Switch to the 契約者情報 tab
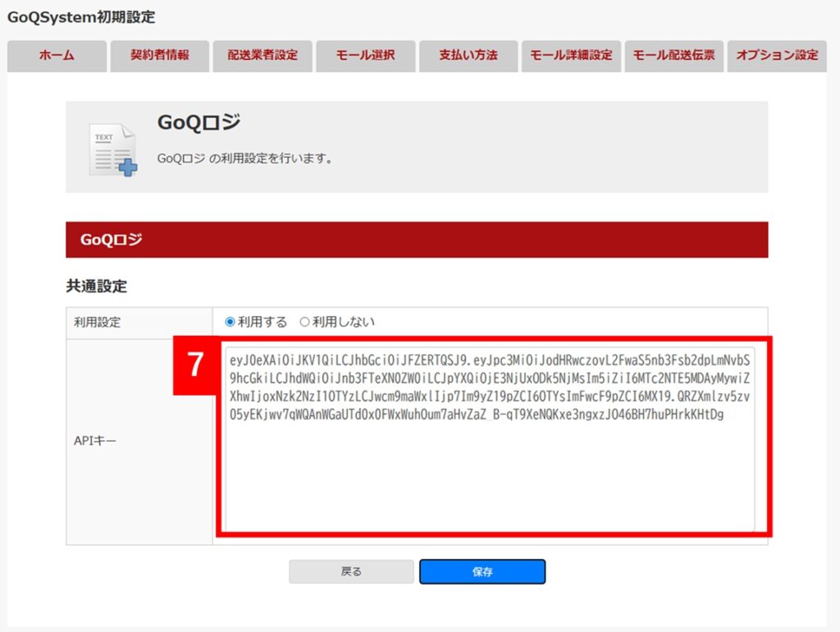The width and height of the screenshot is (840, 632). click(159, 56)
